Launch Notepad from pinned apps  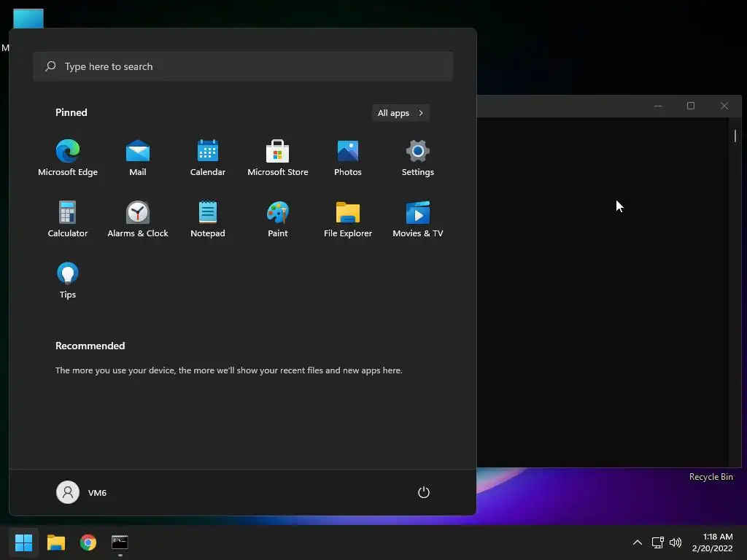(x=208, y=219)
